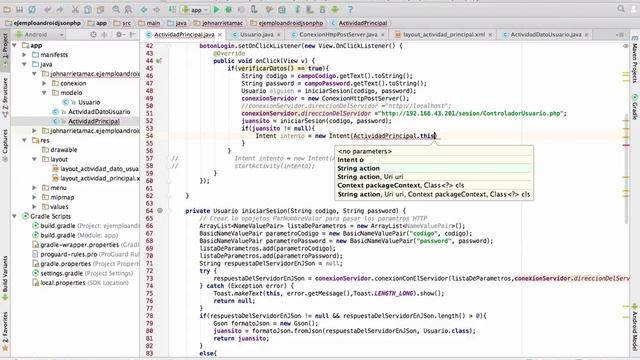Viewport: 640px width, 360px height.
Task: Click the override gutter icon on line 44
Action: pyautogui.click(x=159, y=61)
